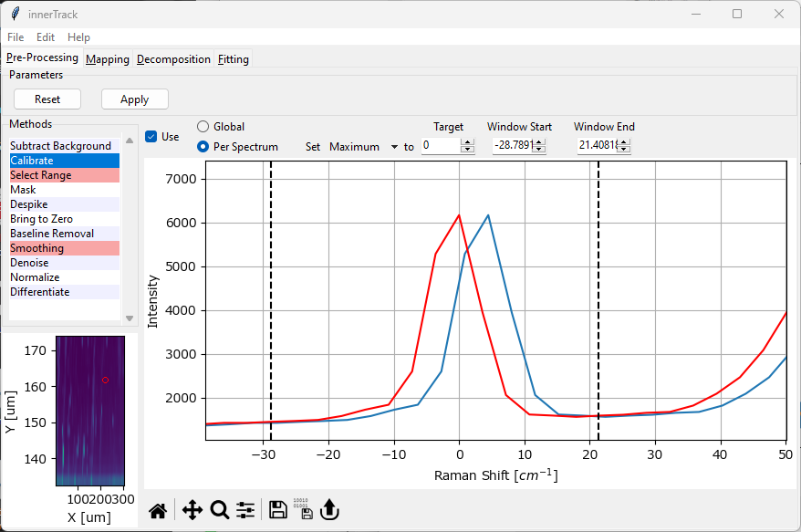Click the binary data save icon
Screen dimensions: 801x532
pos(304,510)
